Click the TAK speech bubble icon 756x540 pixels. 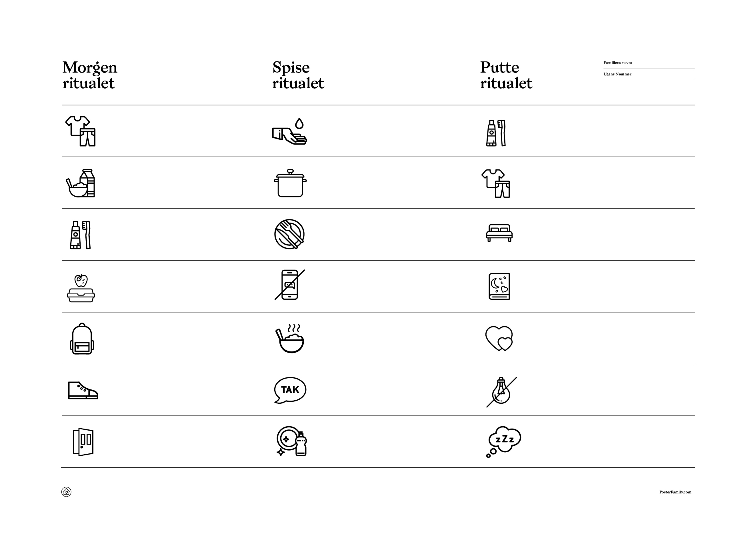click(x=290, y=390)
